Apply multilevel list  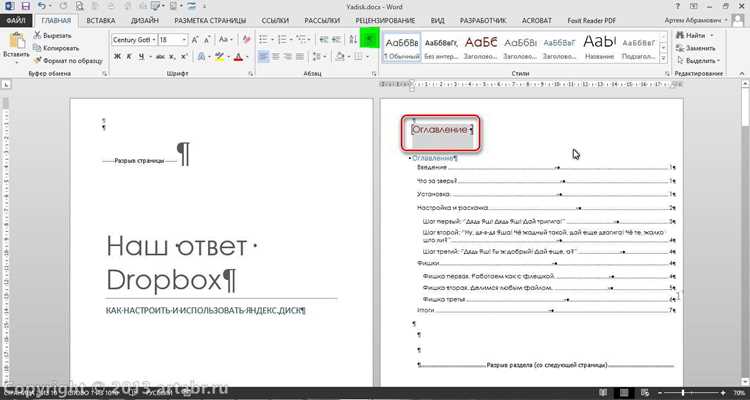pyautogui.click(x=300, y=40)
